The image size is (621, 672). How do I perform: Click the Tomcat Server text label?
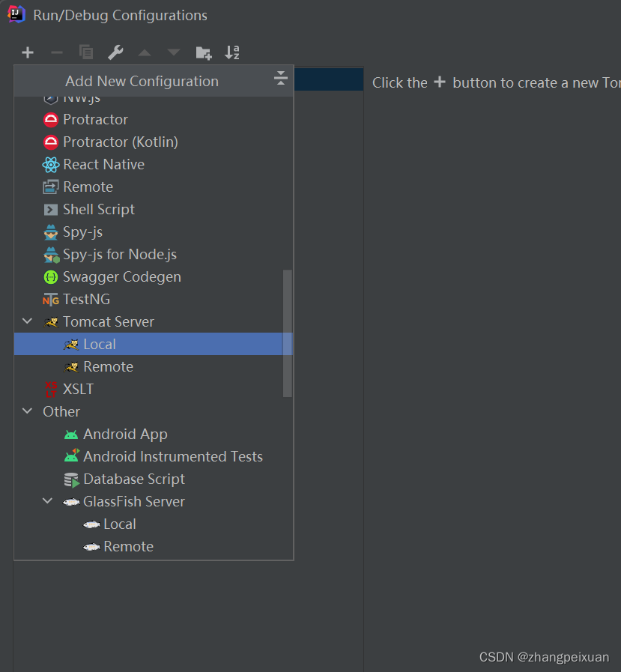(109, 322)
